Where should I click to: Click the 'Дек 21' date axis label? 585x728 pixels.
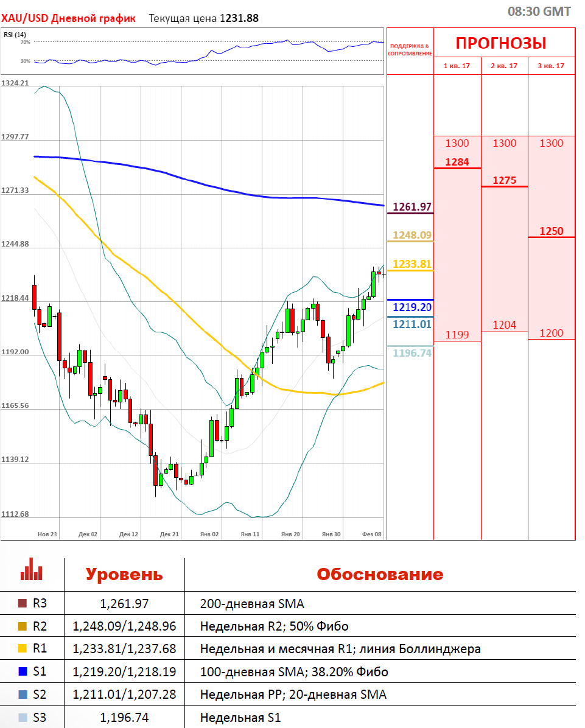(169, 534)
